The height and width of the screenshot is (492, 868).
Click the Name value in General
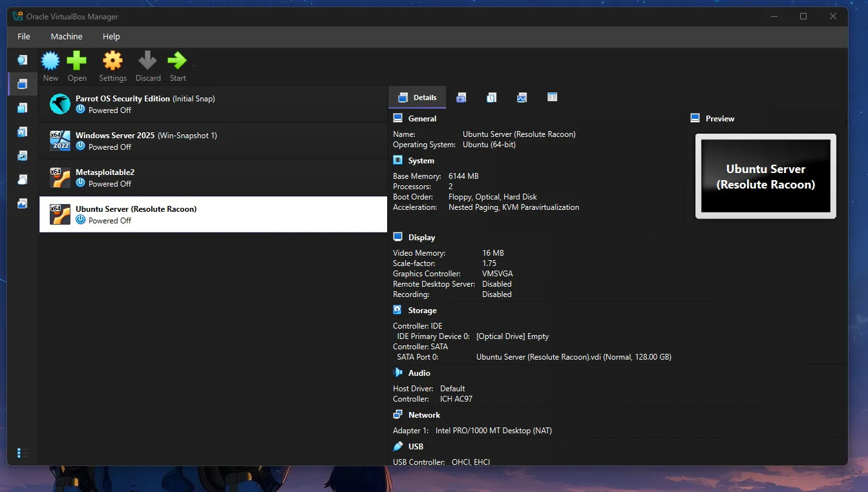[x=519, y=134]
